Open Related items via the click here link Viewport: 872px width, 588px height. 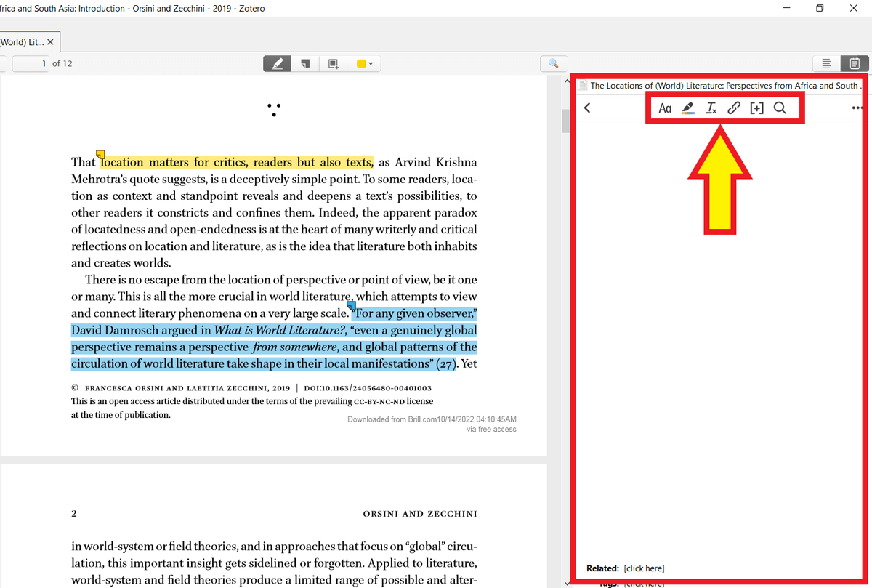point(644,568)
